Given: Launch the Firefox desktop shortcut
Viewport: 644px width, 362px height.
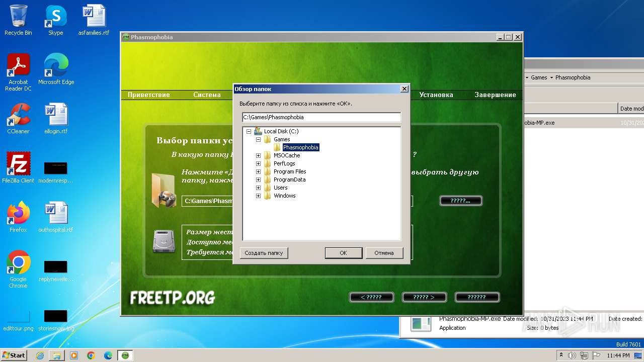Looking at the screenshot, I should [18, 217].
